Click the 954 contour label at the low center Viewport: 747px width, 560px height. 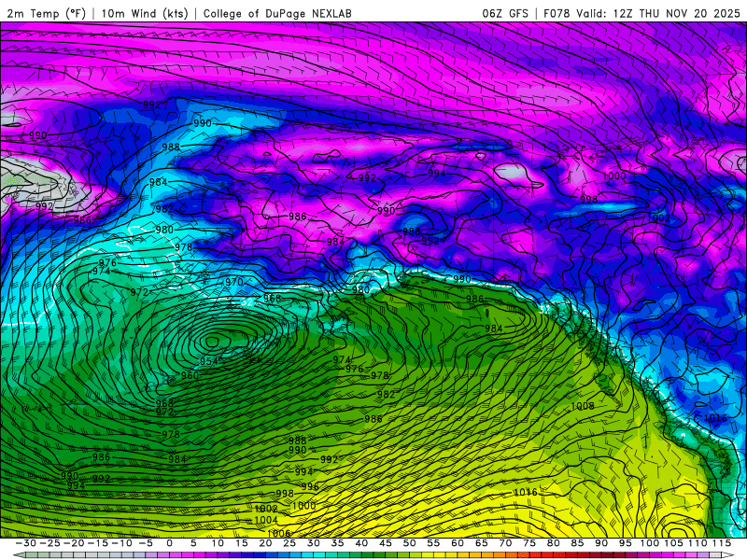point(209,361)
